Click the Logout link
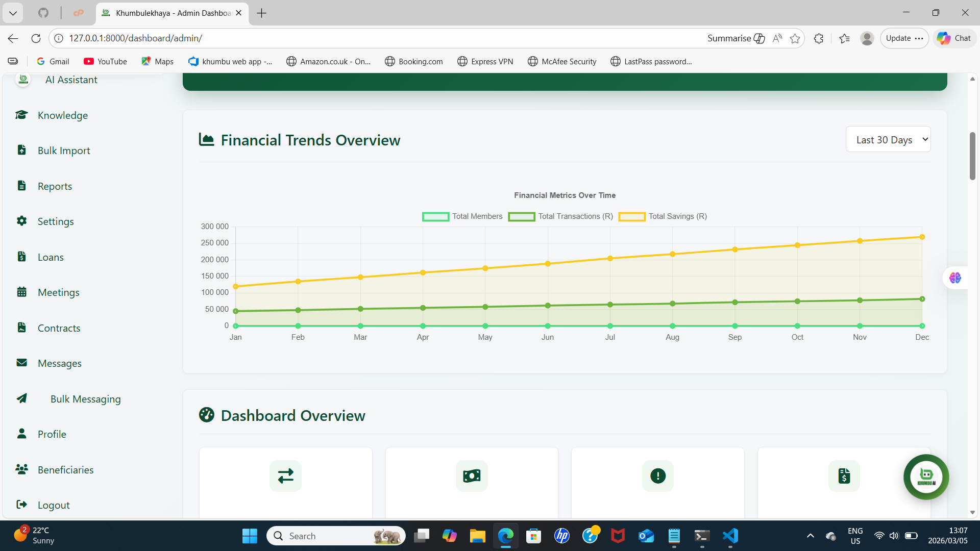The width and height of the screenshot is (980, 551). coord(53,505)
